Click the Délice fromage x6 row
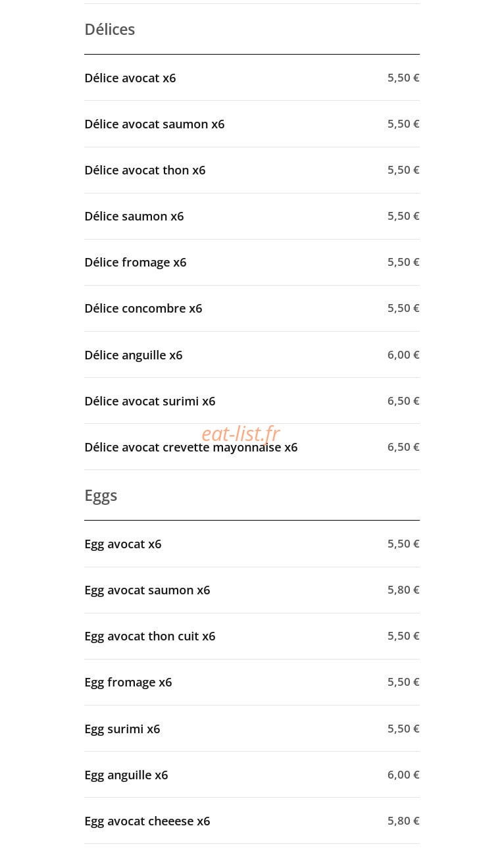This screenshot has width=504, height=853. click(252, 262)
